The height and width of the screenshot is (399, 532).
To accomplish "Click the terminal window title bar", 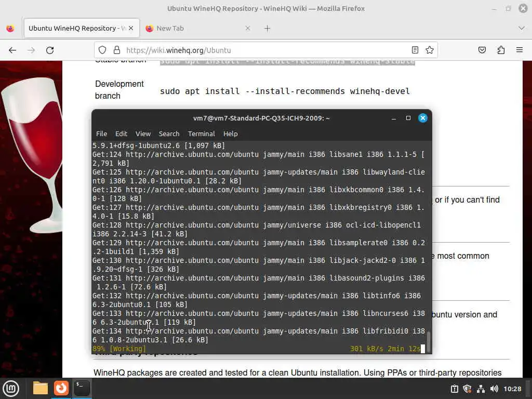I will click(261, 118).
